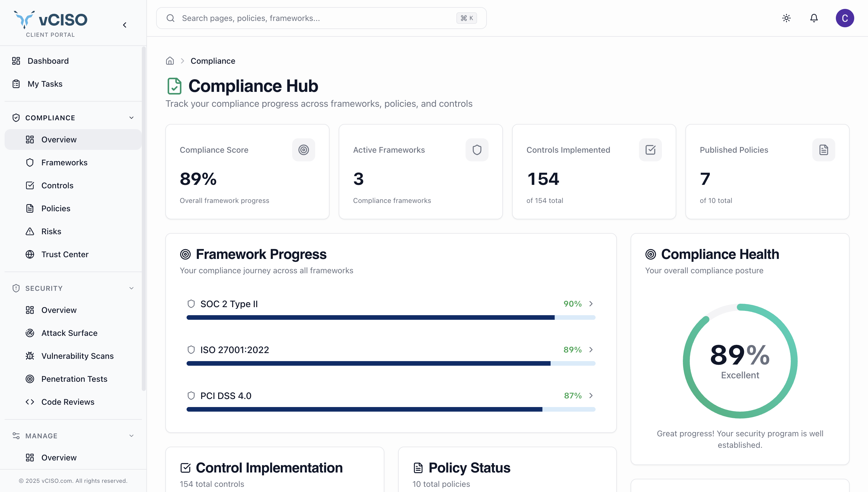
Task: Click the Control Implementation heading icon
Action: point(185,468)
